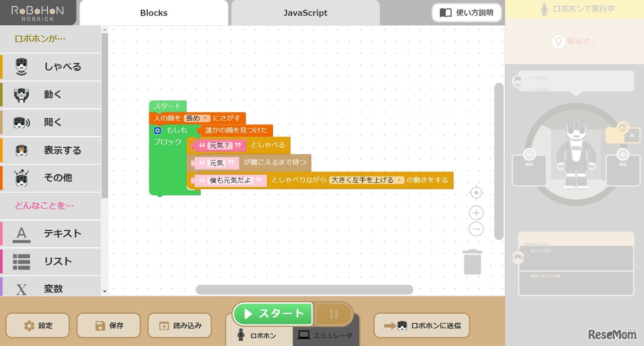Open the リスト block category
The height and width of the screenshot is (346, 644).
(50, 261)
